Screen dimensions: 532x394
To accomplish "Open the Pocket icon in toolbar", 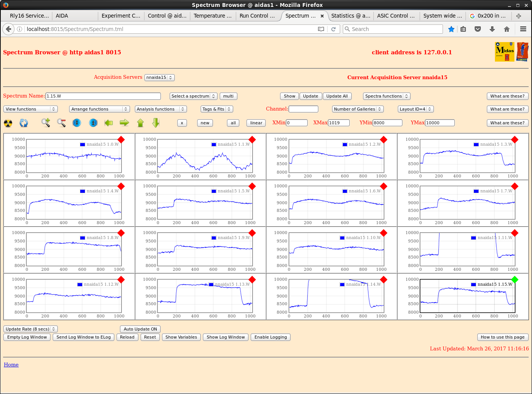I will click(478, 29).
